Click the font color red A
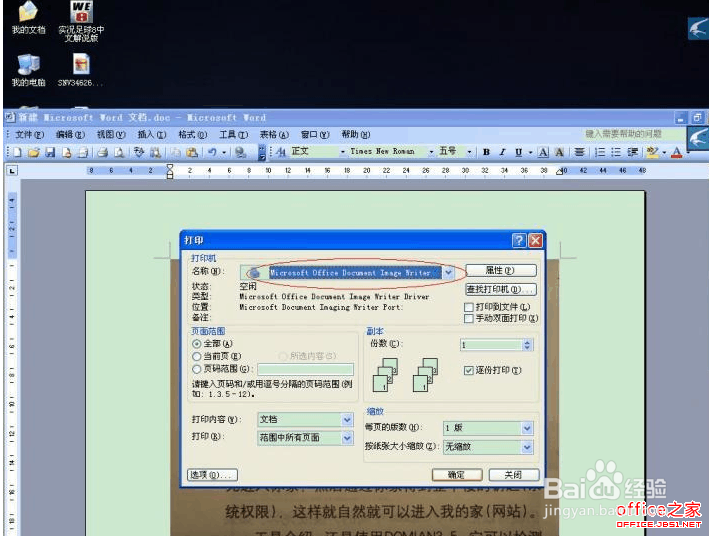709x536 pixels. coord(676,152)
